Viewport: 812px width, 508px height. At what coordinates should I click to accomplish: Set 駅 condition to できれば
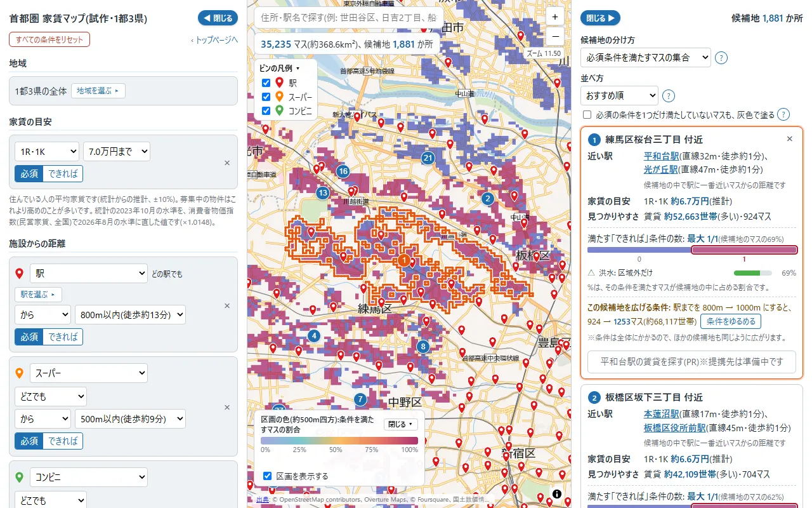point(63,337)
